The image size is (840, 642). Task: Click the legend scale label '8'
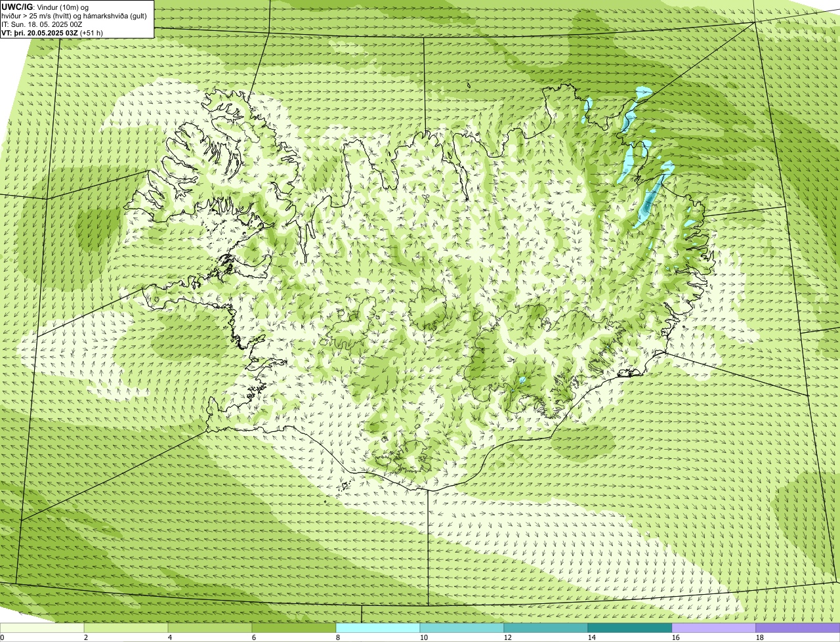point(338,637)
